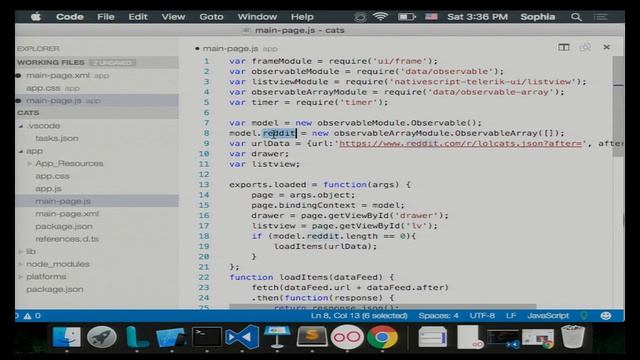Click line number 13 in the gutter

click(204, 184)
